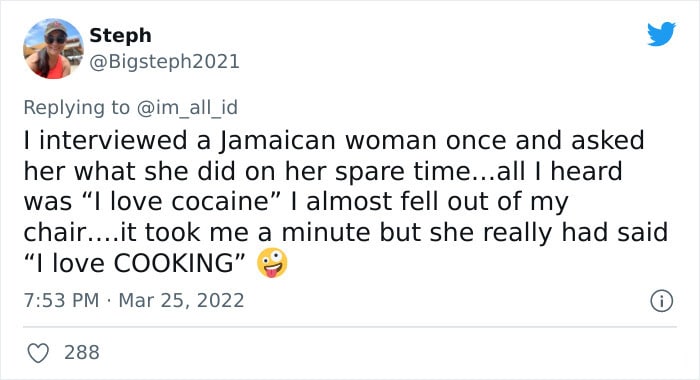This screenshot has width=700, height=380.
Task: Open the @Bigsteph2021 handle
Action: click(x=165, y=62)
